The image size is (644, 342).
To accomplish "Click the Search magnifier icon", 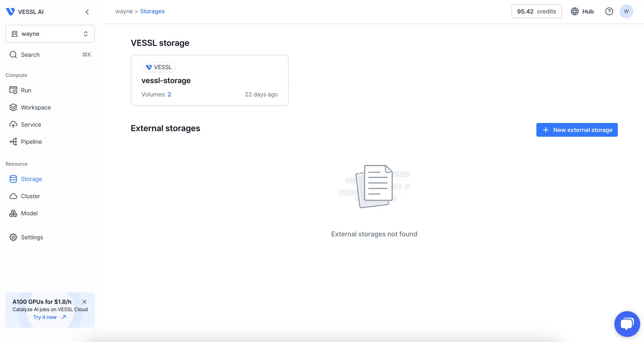I will (13, 55).
